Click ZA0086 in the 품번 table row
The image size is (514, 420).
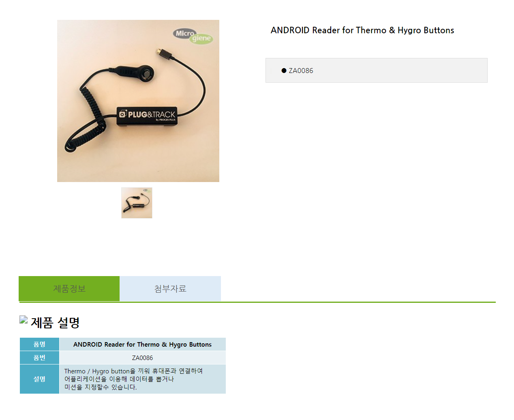pyautogui.click(x=143, y=358)
